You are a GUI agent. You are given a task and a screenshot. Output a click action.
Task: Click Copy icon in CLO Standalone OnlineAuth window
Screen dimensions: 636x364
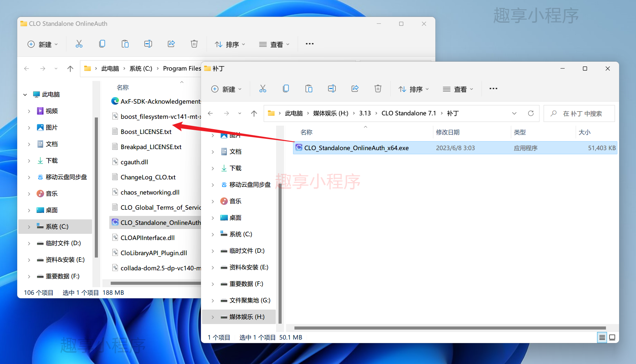click(102, 44)
